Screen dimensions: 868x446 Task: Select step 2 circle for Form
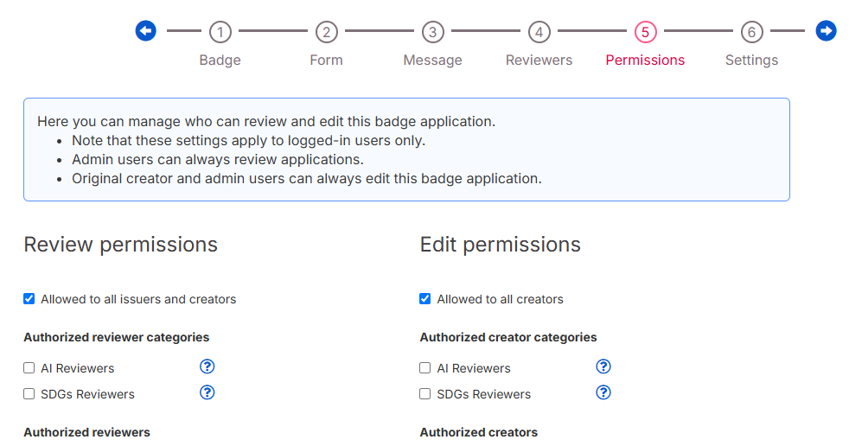tap(326, 32)
